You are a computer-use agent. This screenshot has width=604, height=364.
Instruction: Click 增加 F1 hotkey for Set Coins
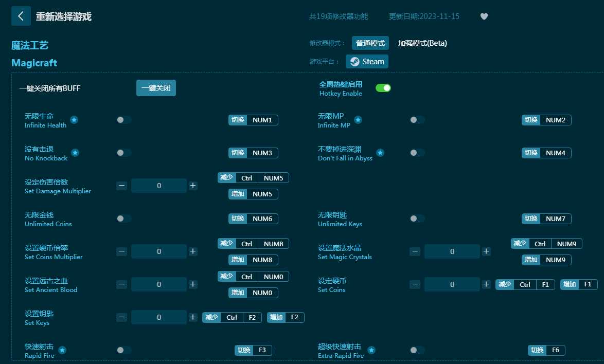pos(579,284)
